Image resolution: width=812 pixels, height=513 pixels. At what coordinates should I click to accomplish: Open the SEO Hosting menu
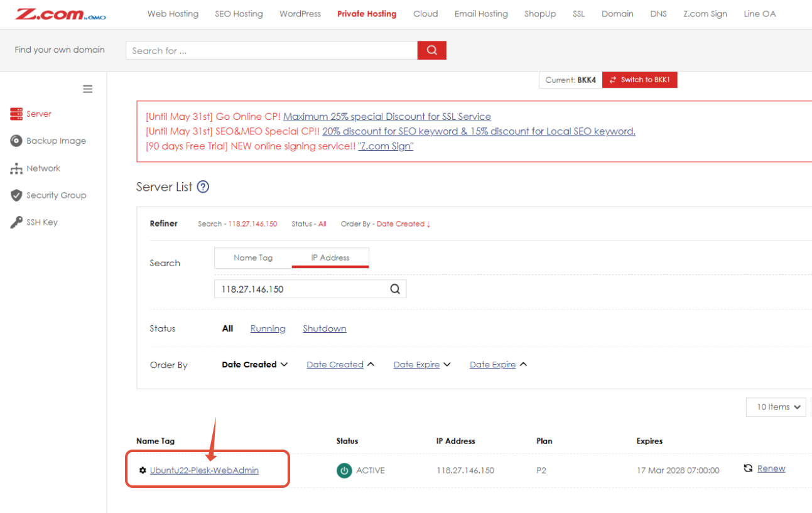pos(239,14)
